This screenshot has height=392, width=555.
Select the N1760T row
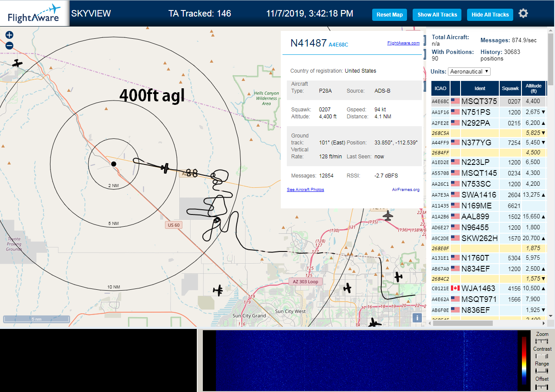pyautogui.click(x=489, y=258)
